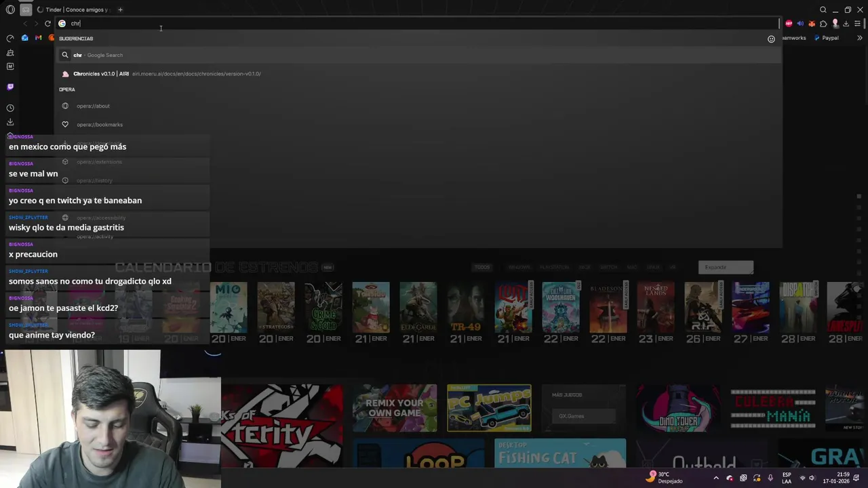Open the Gmail bookmark icon

point(38,38)
